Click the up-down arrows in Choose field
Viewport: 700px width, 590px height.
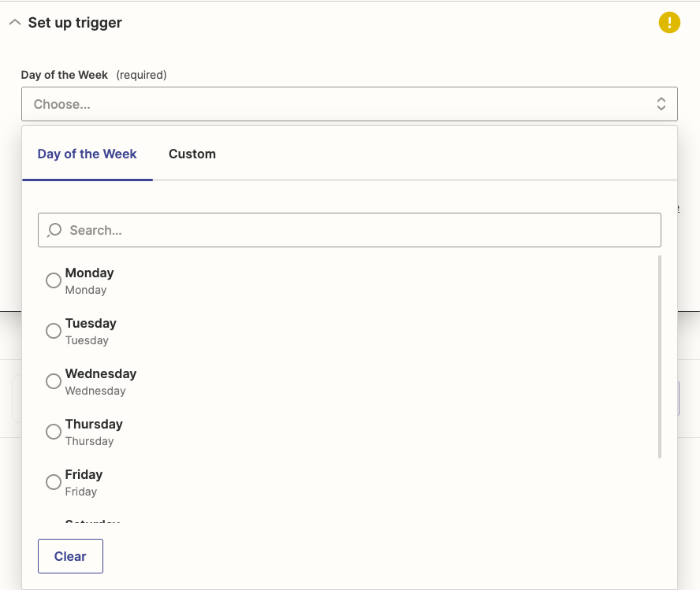[x=661, y=104]
